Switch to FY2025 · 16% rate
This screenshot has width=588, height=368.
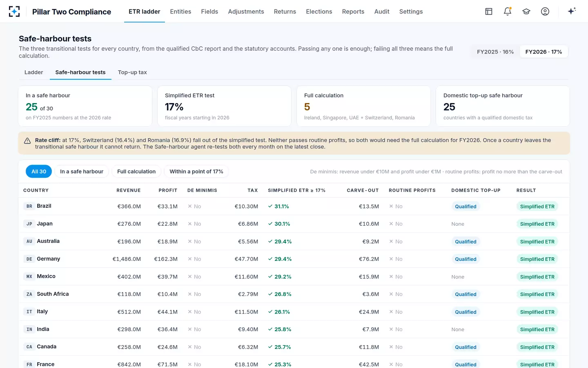click(495, 52)
